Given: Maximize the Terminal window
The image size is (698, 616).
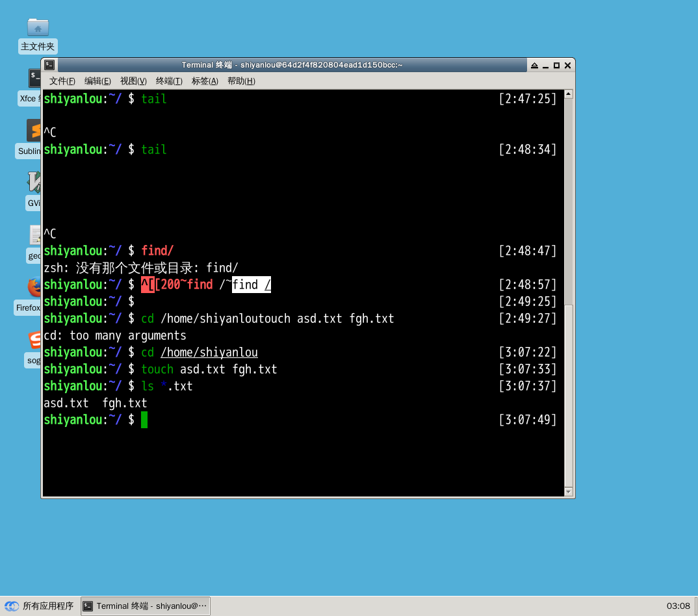Looking at the screenshot, I should point(556,66).
